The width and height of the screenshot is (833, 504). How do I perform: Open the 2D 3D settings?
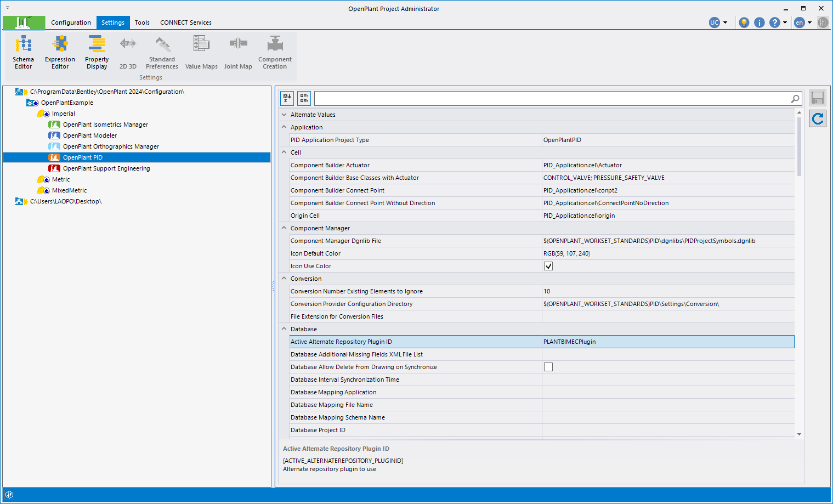coord(128,52)
